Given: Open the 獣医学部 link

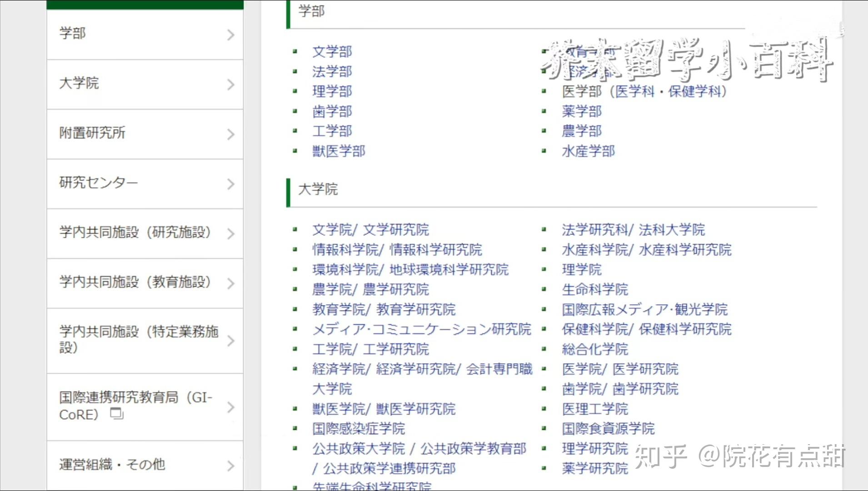Looking at the screenshot, I should (339, 151).
